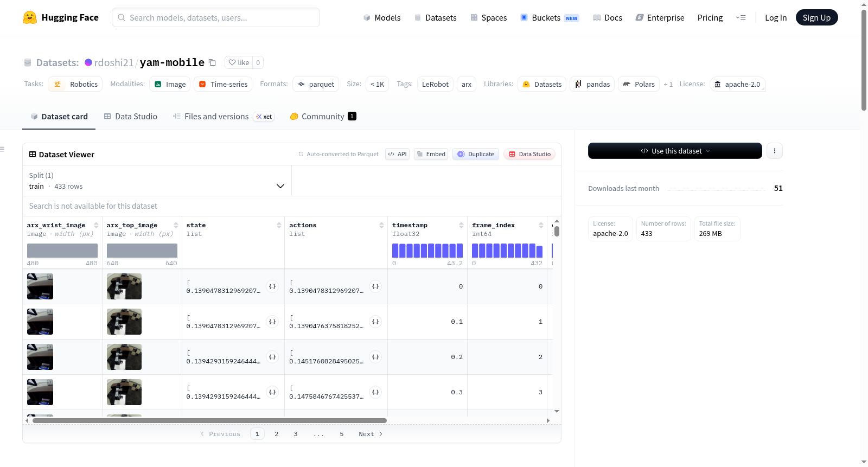Viewport: 868px width, 467px height.
Task: Switch to the Data Studio tab
Action: (x=131, y=116)
